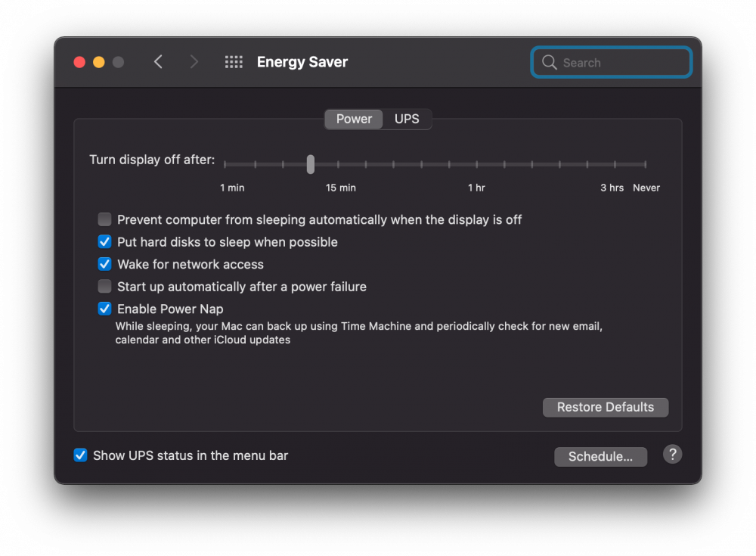Show all preferences with the grid icon
Screen dimensions: 756x556
(234, 62)
